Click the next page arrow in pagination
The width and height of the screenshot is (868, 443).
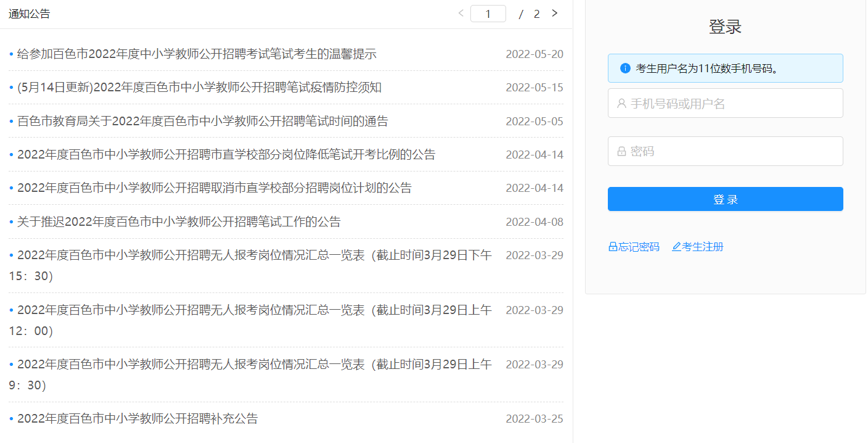[x=554, y=13]
